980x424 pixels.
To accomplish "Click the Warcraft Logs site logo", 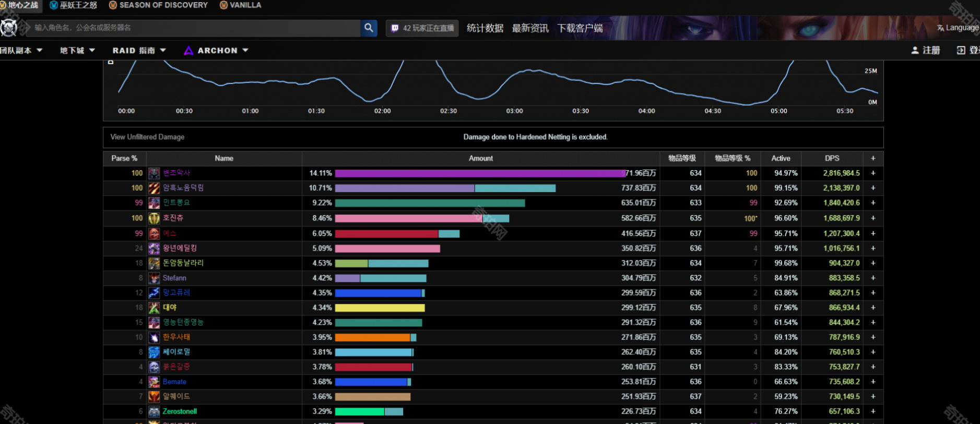I will click(x=9, y=28).
